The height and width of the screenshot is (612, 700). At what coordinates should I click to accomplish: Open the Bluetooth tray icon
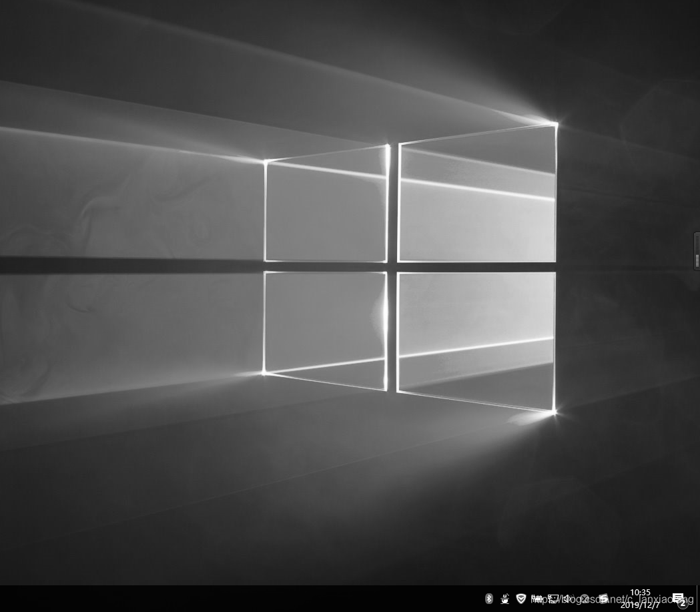coord(489,599)
